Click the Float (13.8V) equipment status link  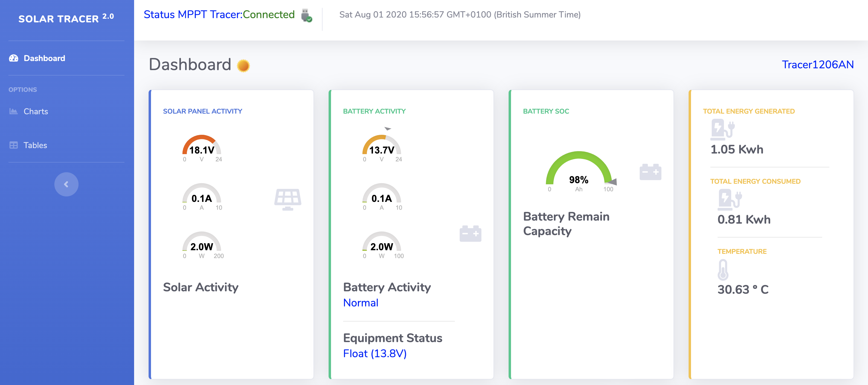coord(375,353)
